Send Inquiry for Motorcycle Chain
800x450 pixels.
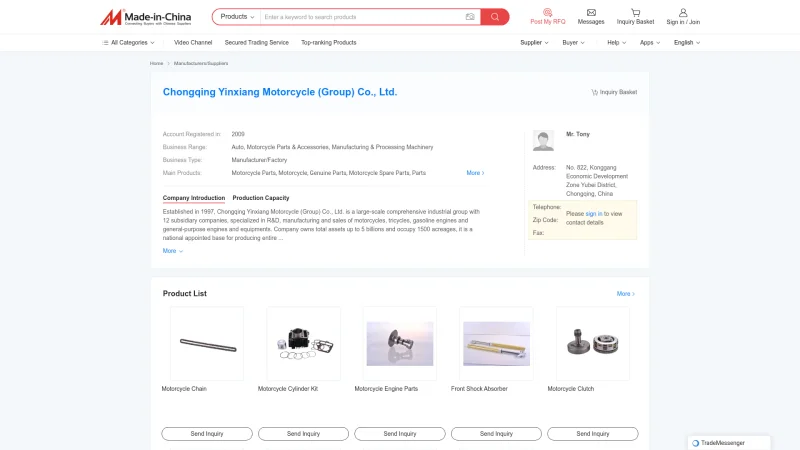[207, 434]
